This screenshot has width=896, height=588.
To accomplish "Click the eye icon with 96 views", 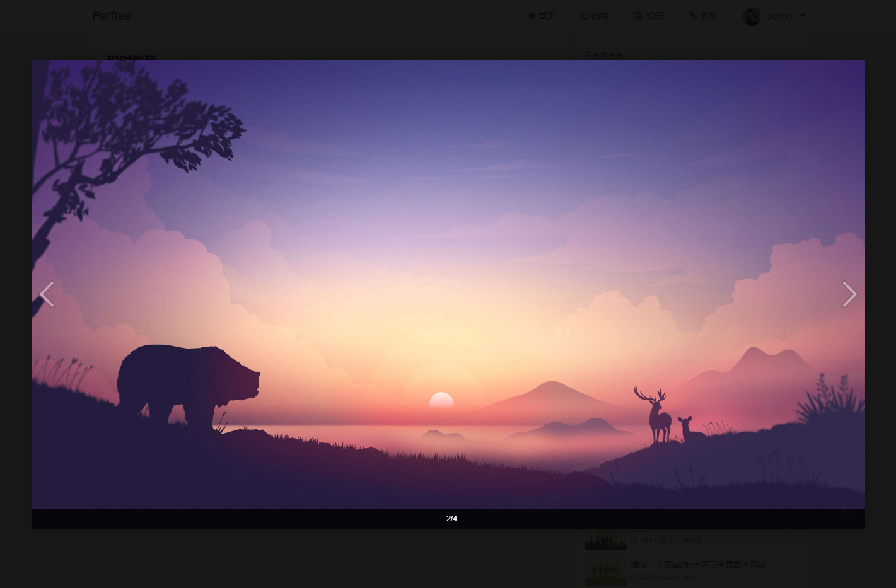I will click(x=686, y=541).
